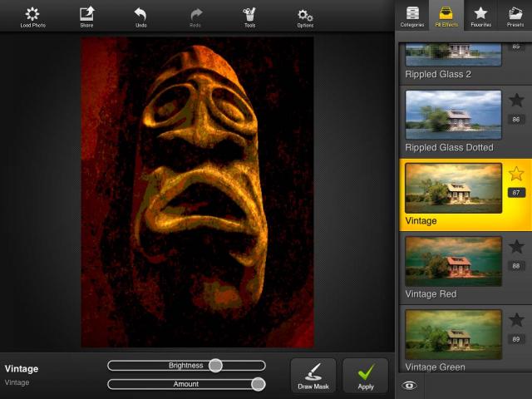The image size is (532, 399).
Task: Mark Vintage Green as favorite
Action: pyautogui.click(x=516, y=320)
